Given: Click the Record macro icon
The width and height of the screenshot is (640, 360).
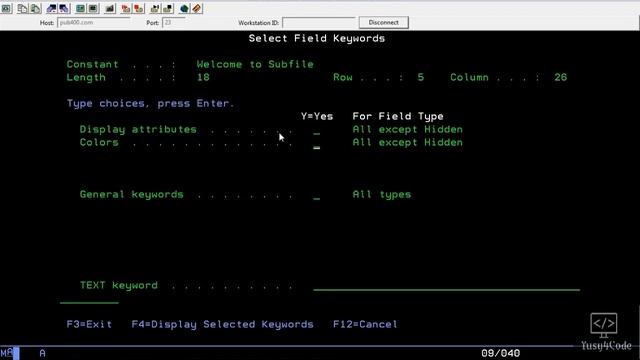Looking at the screenshot, I should [126, 8].
